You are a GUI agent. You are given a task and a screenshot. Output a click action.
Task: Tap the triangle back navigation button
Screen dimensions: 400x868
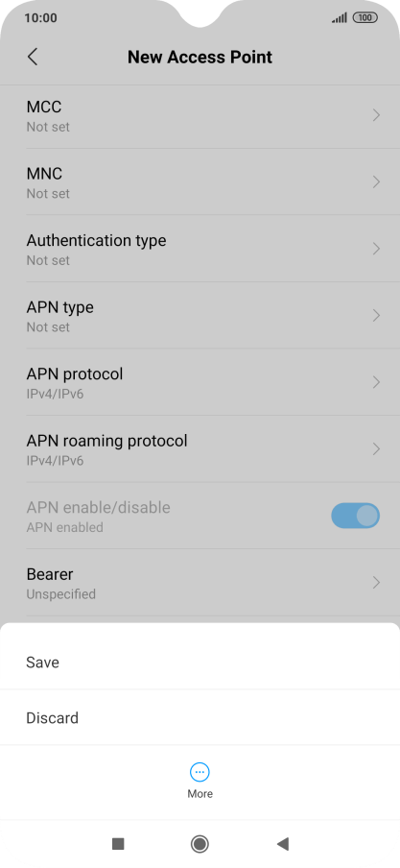click(x=283, y=844)
